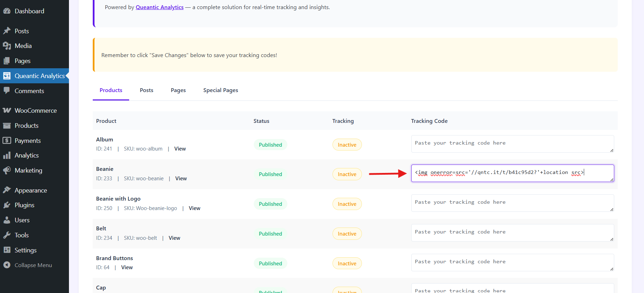Screen dimensions: 644x293
Task: Click View link for Belt
Action: [x=174, y=238]
